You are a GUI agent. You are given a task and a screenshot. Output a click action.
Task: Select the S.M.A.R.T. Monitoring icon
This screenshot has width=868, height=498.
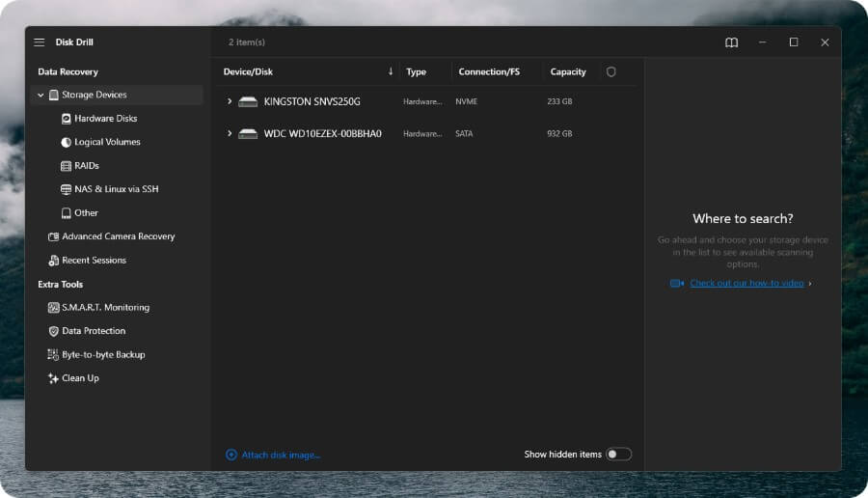[x=54, y=308]
